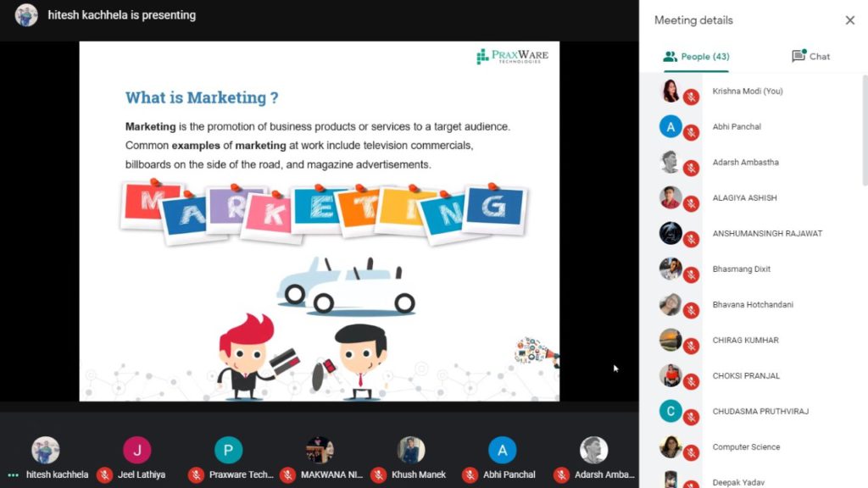The image size is (868, 488).
Task: Click Adarsh Amba... bottom strip avatar
Action: pos(593,450)
